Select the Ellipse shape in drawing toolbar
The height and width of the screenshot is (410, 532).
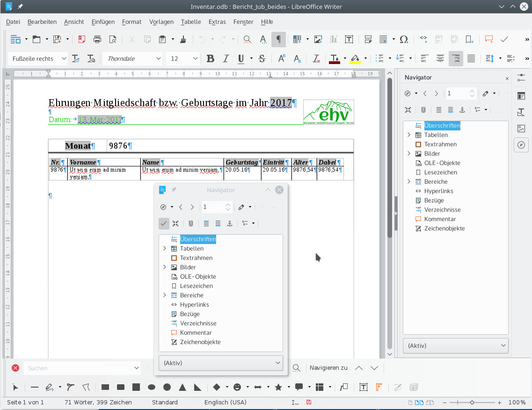(152, 387)
